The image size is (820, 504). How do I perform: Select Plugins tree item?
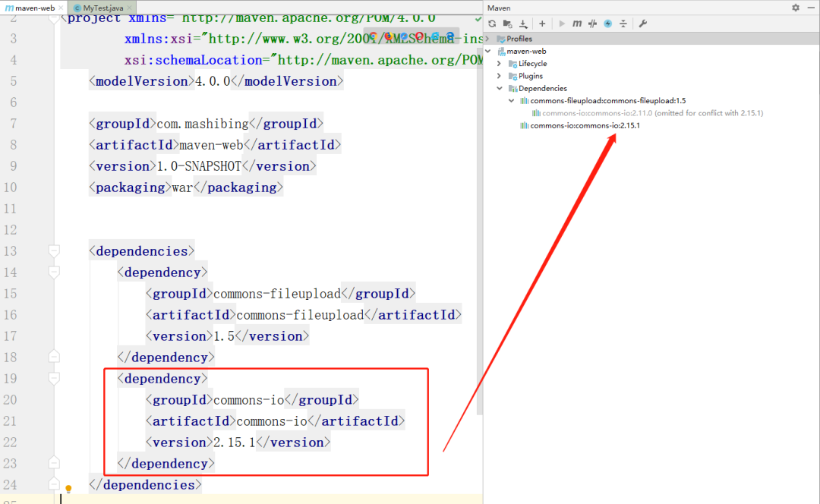[x=530, y=77]
